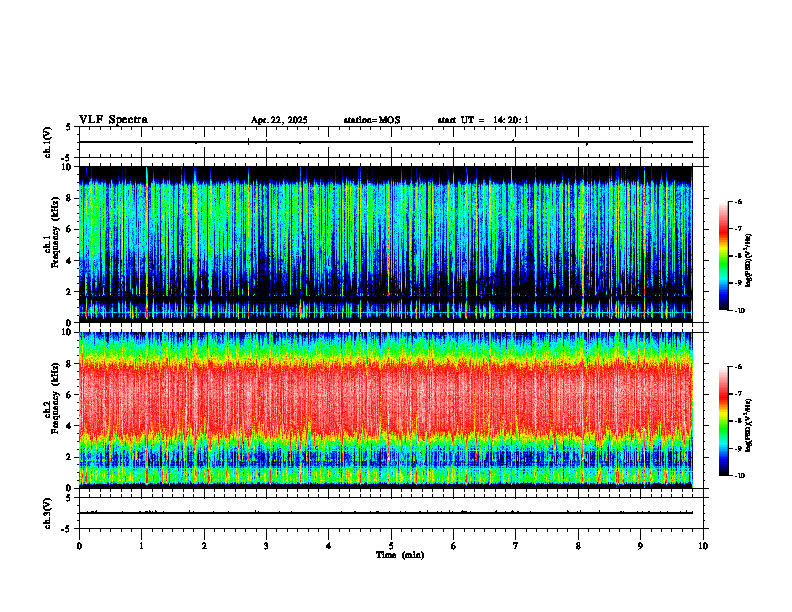The image size is (792, 612).
Task: Click the "-9" label on ch.2 colorbar
Action: [738, 448]
